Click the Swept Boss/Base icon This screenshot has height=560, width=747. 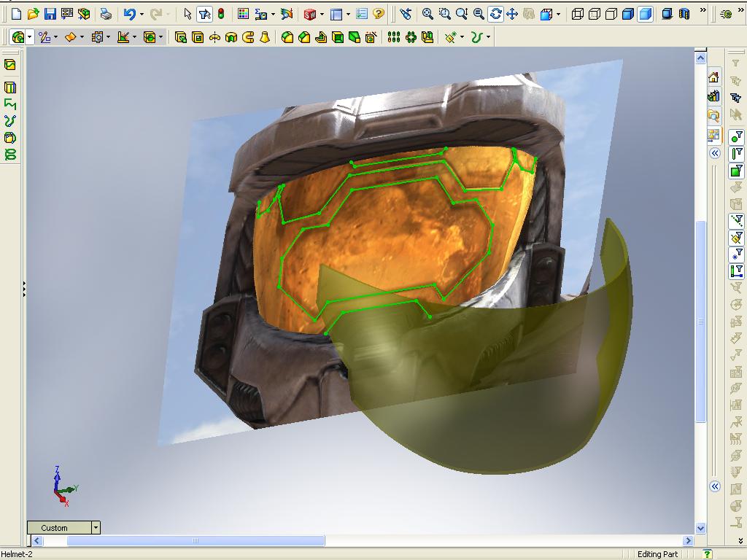(248, 36)
